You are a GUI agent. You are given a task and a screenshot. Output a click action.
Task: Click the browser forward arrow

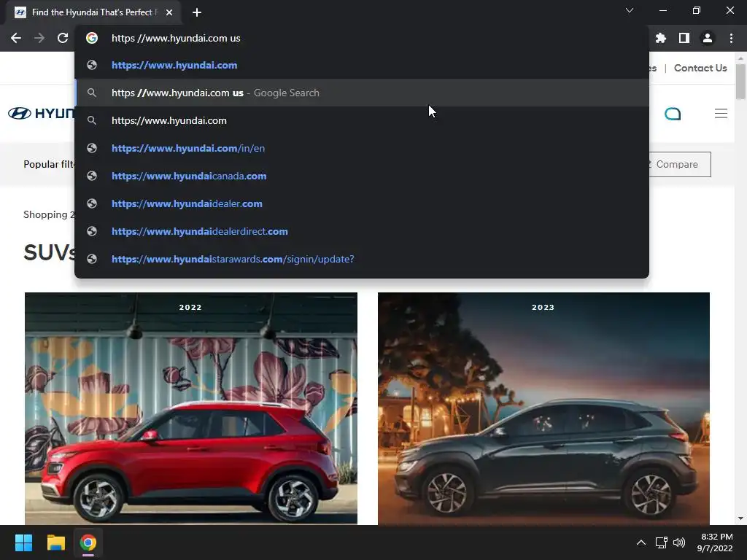click(39, 38)
